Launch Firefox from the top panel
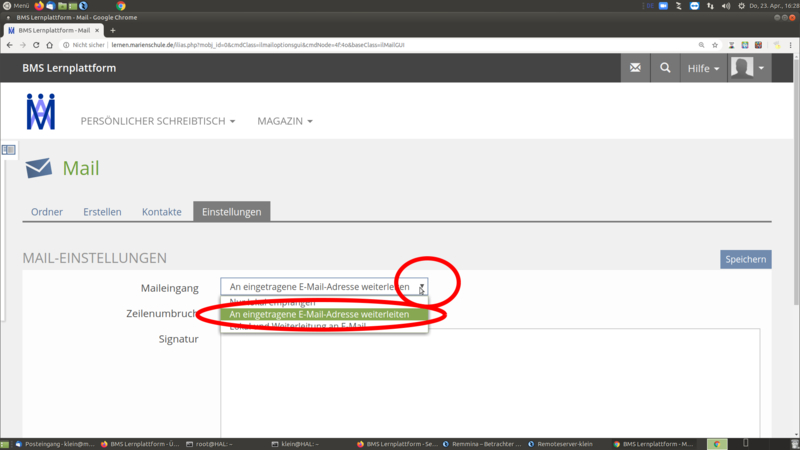 pos(40,6)
